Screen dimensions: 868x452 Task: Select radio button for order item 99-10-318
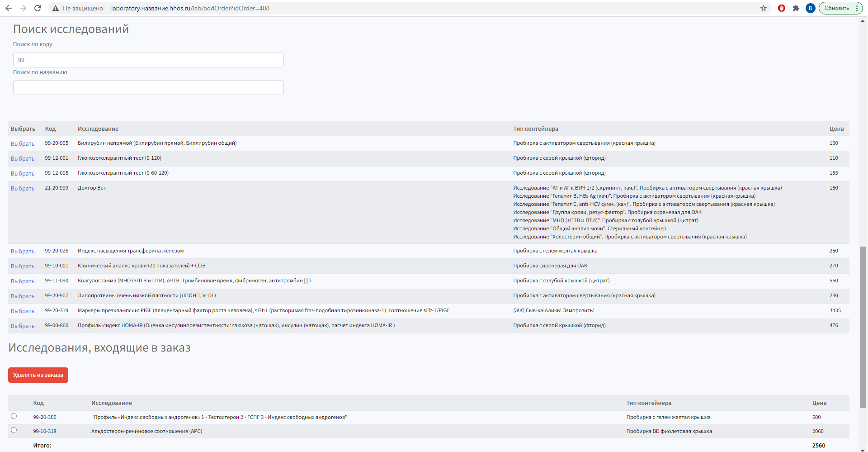[x=14, y=430]
